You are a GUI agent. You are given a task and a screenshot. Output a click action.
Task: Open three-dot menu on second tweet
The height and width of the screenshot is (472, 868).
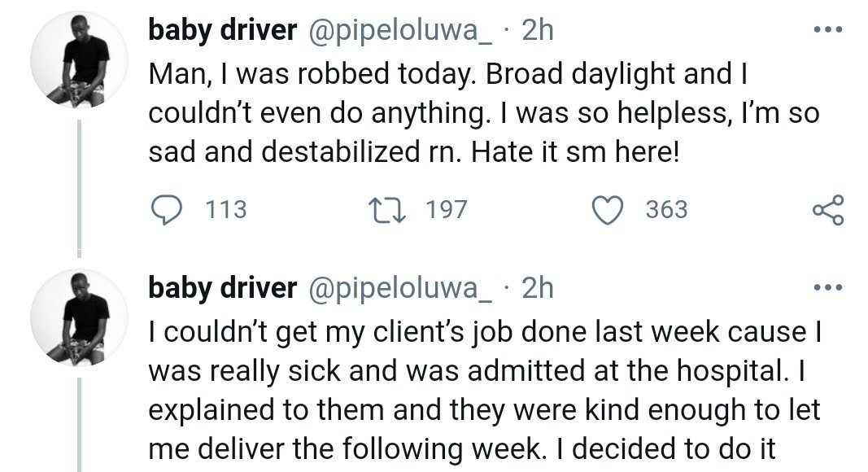click(x=829, y=287)
